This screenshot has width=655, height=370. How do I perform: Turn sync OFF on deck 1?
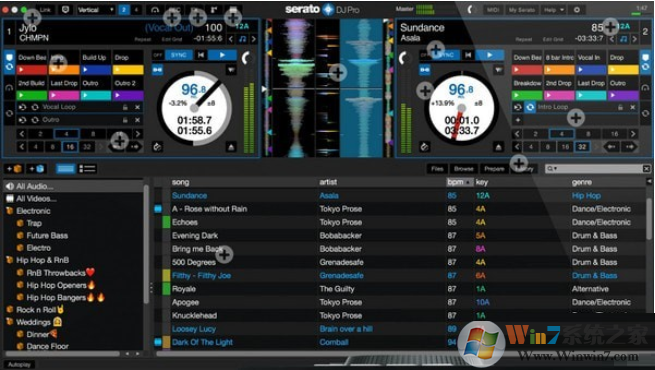[x=157, y=55]
